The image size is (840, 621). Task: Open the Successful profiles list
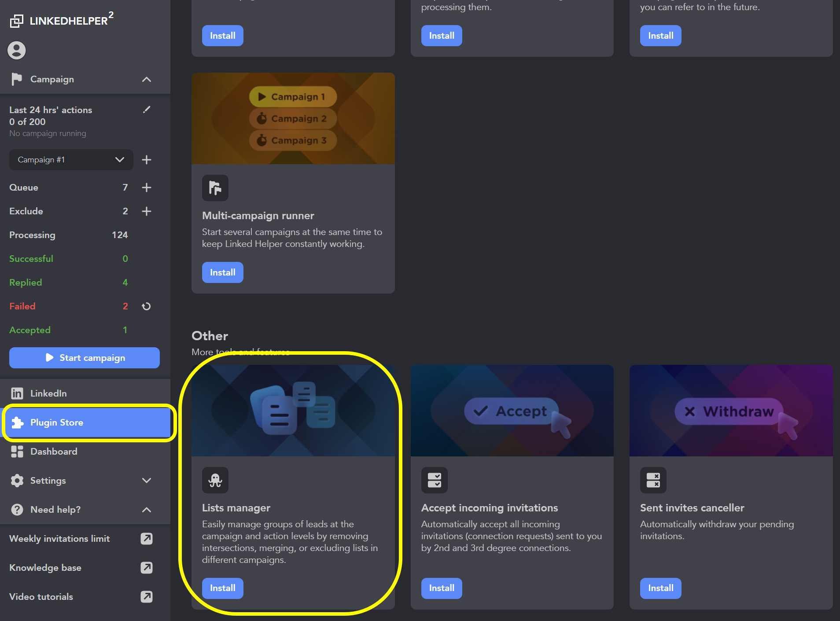[31, 259]
